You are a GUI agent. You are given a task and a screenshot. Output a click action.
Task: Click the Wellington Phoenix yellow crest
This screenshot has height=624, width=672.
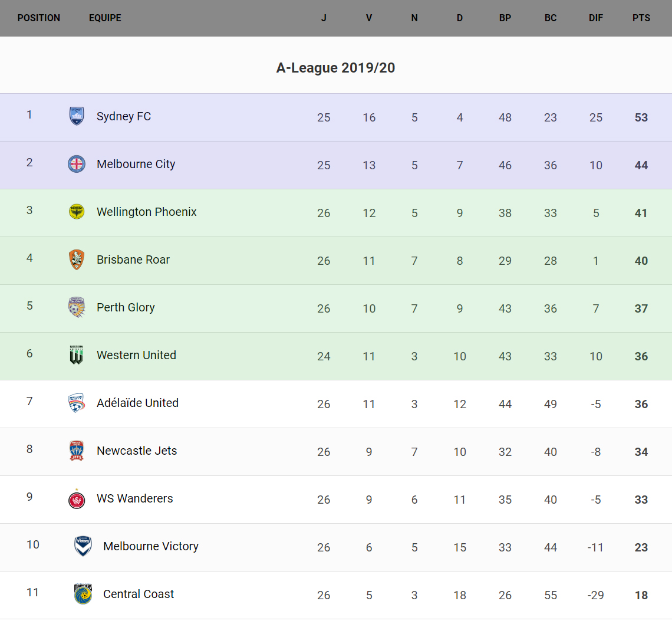click(x=77, y=212)
